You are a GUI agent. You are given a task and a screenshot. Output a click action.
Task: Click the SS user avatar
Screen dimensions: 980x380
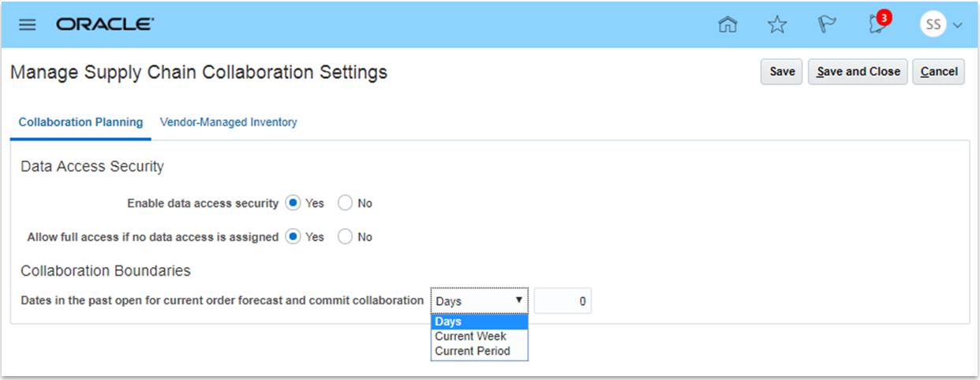coord(933,24)
